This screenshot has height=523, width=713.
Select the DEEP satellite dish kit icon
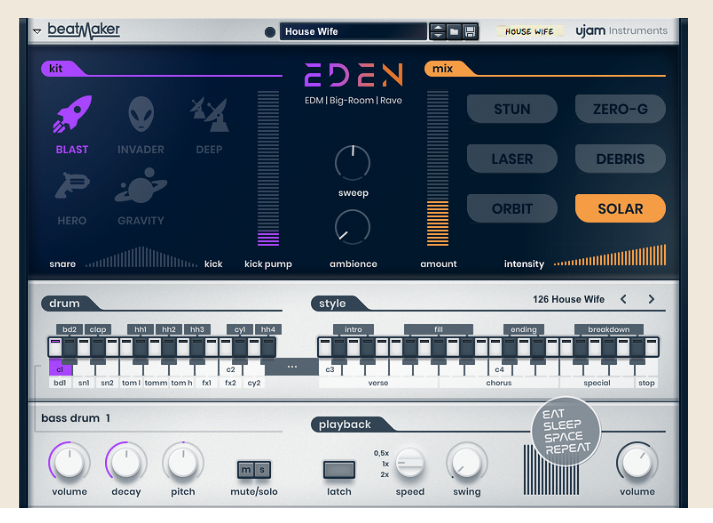tap(209, 115)
